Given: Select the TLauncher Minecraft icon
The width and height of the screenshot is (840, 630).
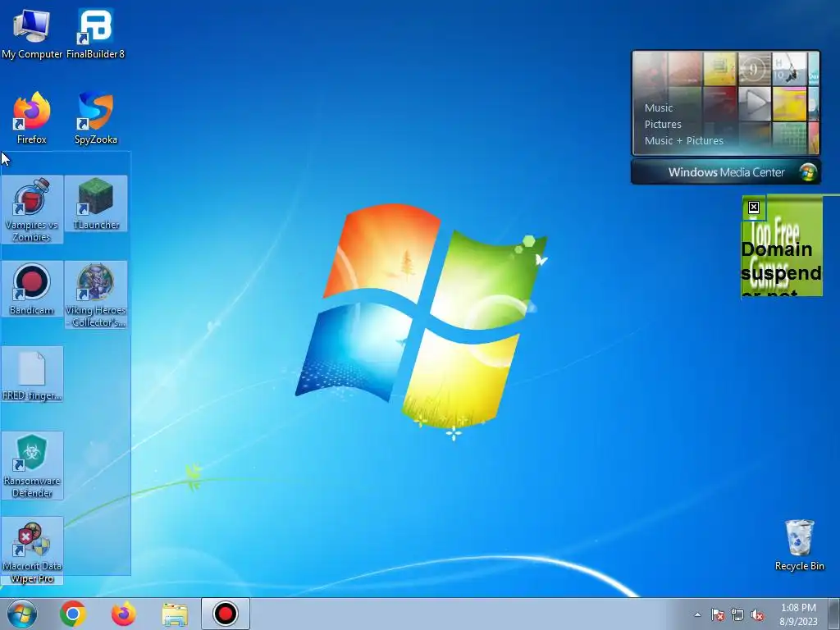Looking at the screenshot, I should pyautogui.click(x=96, y=203).
